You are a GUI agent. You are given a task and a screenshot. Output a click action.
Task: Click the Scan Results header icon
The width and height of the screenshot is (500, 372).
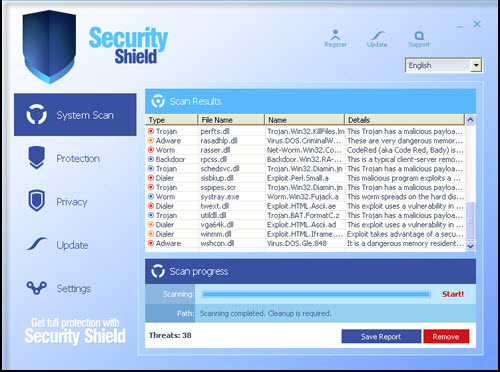point(158,101)
